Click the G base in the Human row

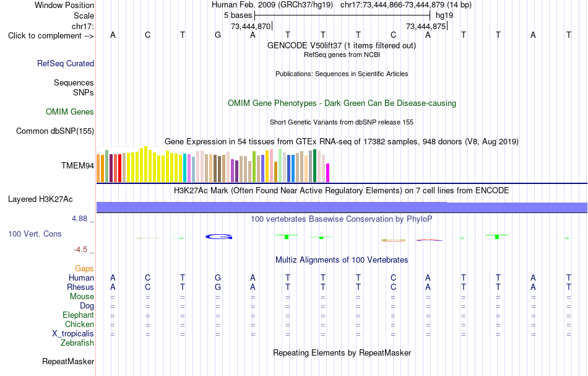pyautogui.click(x=218, y=278)
